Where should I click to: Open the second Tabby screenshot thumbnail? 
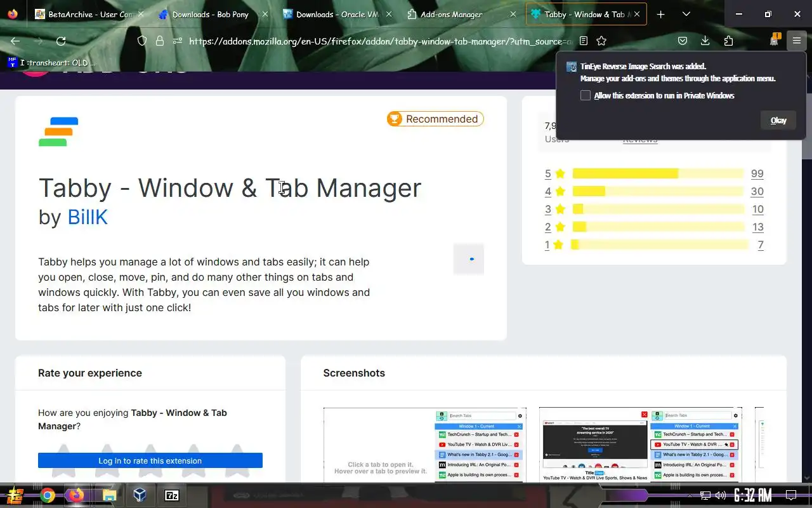click(640, 445)
